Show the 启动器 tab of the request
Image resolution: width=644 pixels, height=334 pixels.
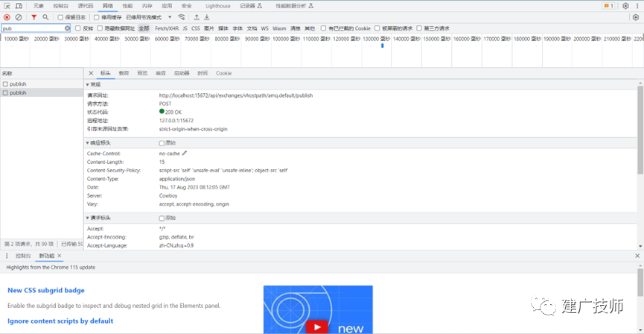coord(182,73)
